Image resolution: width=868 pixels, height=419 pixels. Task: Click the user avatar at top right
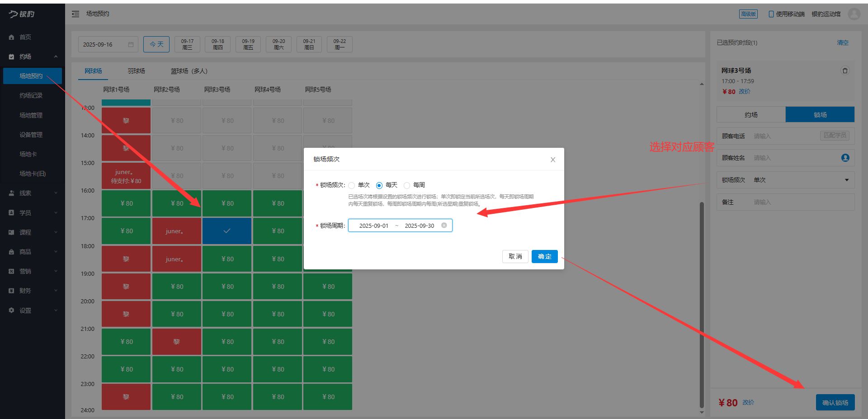click(x=854, y=14)
